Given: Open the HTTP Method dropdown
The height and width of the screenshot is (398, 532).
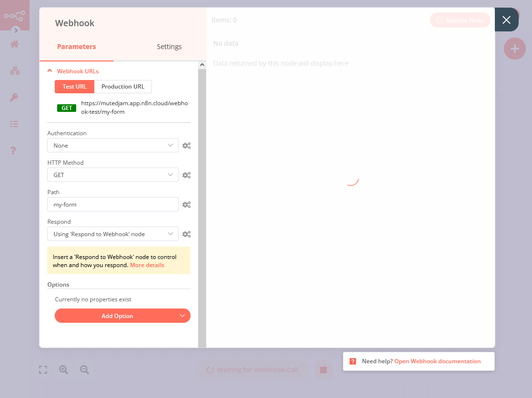Looking at the screenshot, I should (x=112, y=175).
